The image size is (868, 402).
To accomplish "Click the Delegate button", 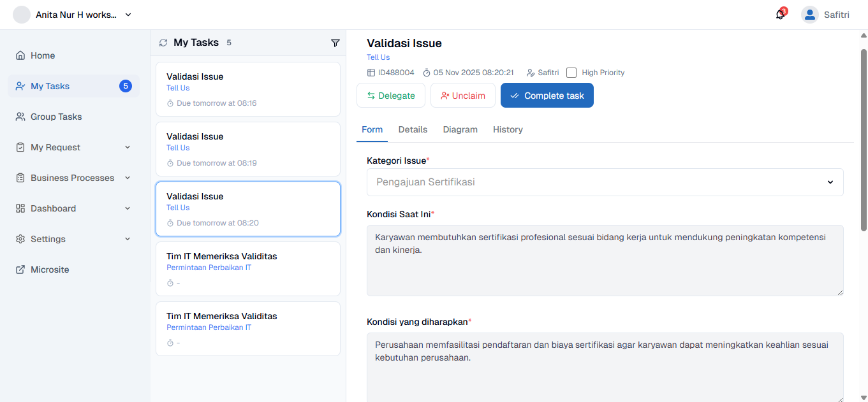I will click(x=391, y=96).
